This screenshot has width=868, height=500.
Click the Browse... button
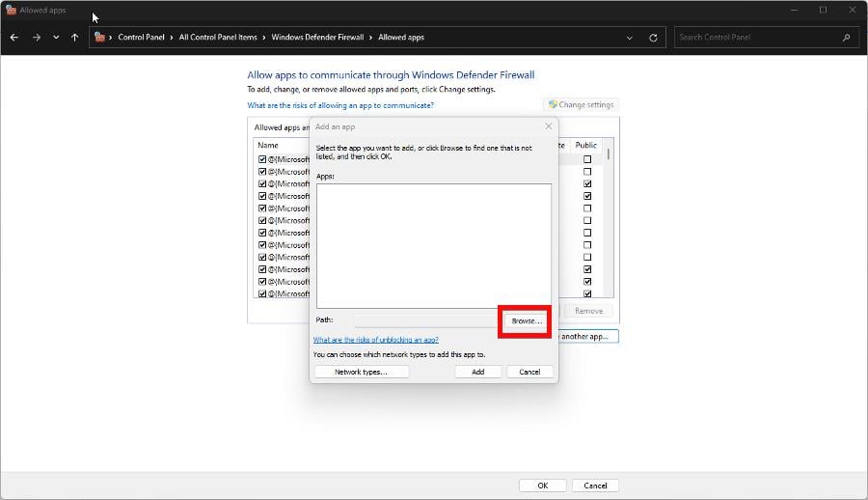[x=527, y=321]
